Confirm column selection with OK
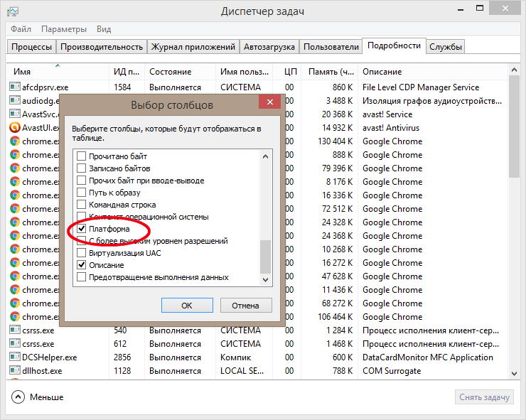Viewport: 526px width, 420px height. (187, 306)
